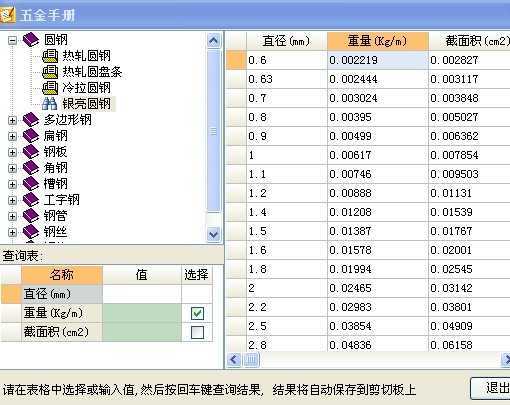Expand the 扁钢 tree node
The image size is (510, 405).
(x=12, y=136)
